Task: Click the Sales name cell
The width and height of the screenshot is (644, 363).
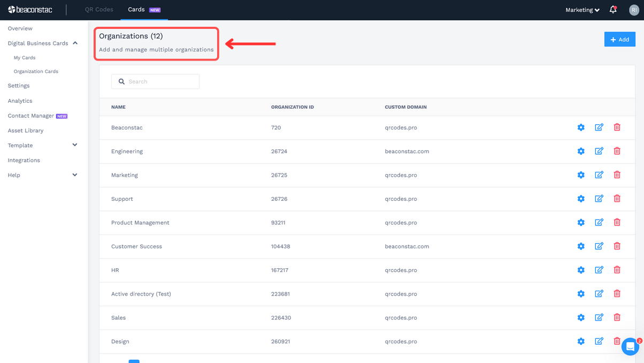Action: point(118,317)
